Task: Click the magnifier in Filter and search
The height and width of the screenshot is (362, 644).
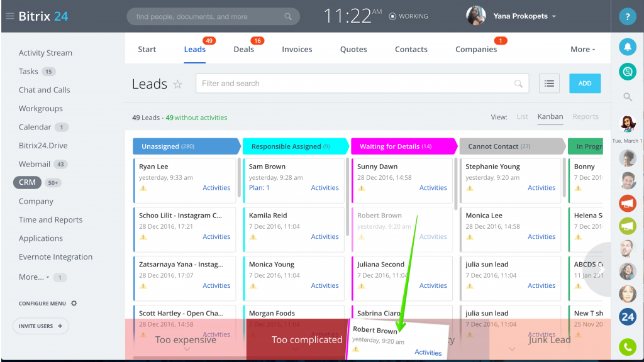Action: pos(518,84)
